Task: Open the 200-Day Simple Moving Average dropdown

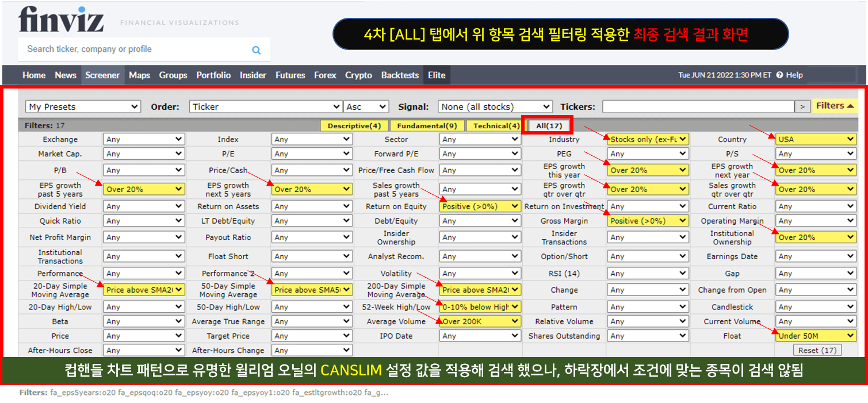Action: pyautogui.click(x=480, y=290)
